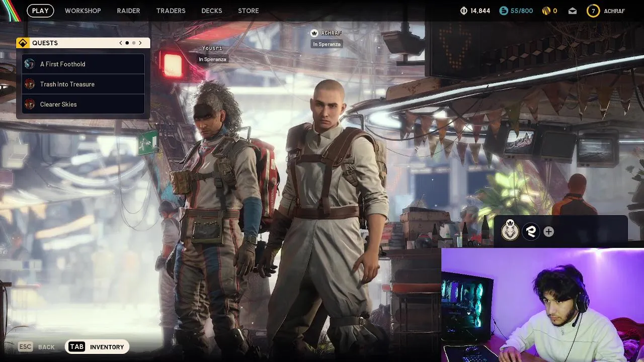
Task: Go to previous quests page arrow
Action: point(121,43)
